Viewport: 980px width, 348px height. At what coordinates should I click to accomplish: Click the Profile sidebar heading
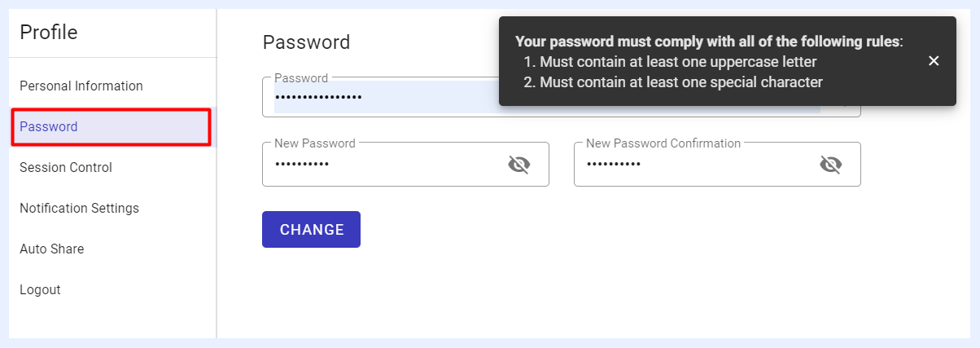click(49, 33)
